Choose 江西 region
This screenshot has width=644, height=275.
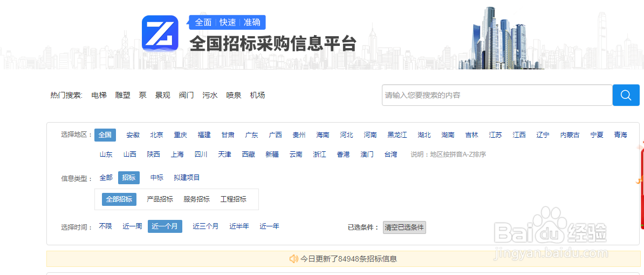pos(519,135)
